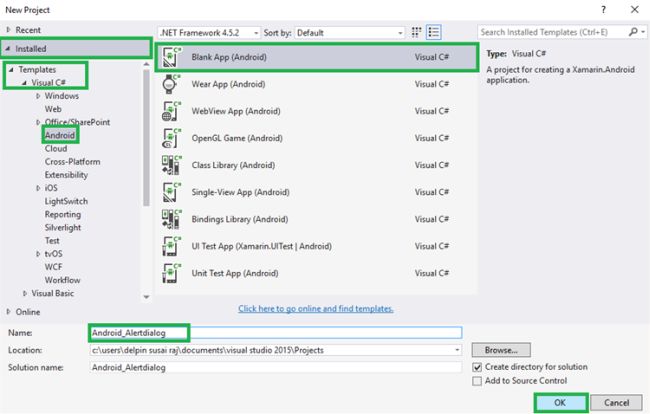Viewport: 650px width, 414px height.
Task: Click the tree scroll down arrow
Action: 146,297
